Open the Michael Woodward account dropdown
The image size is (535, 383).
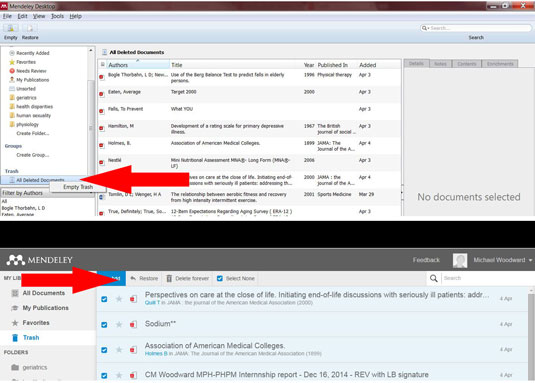(502, 260)
